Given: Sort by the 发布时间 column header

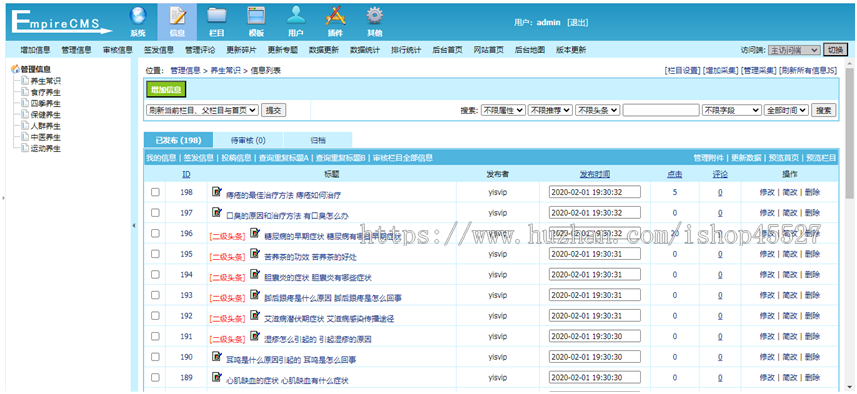Looking at the screenshot, I should pos(595,174).
